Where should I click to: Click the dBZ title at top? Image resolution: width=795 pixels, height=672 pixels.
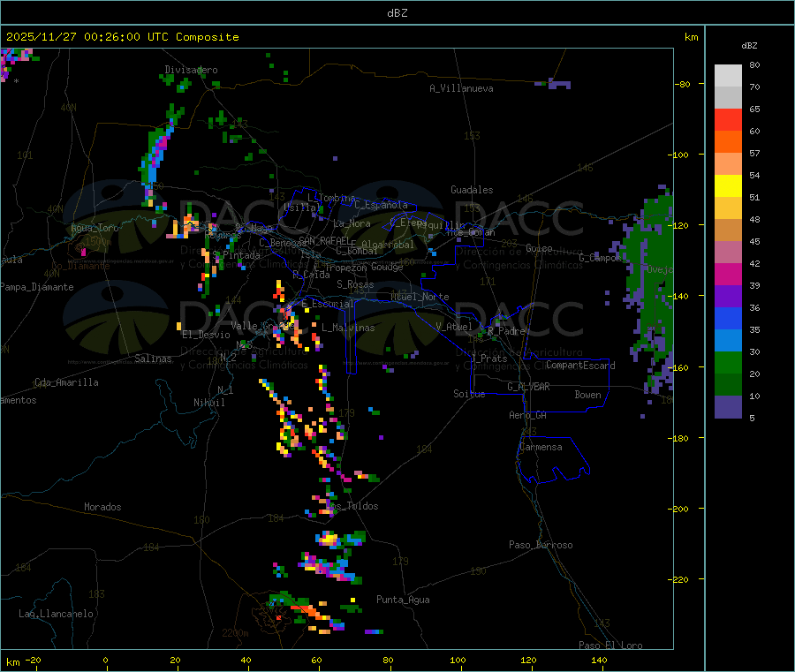(397, 13)
